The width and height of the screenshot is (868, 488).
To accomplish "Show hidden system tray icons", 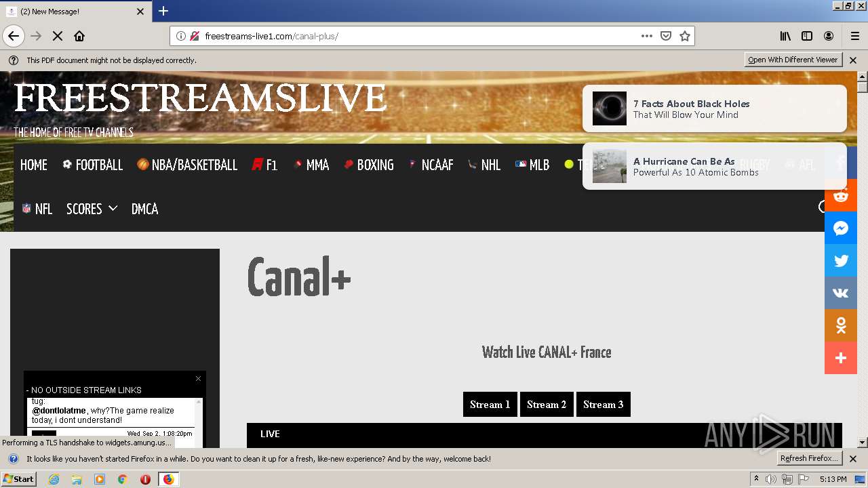I will click(756, 479).
